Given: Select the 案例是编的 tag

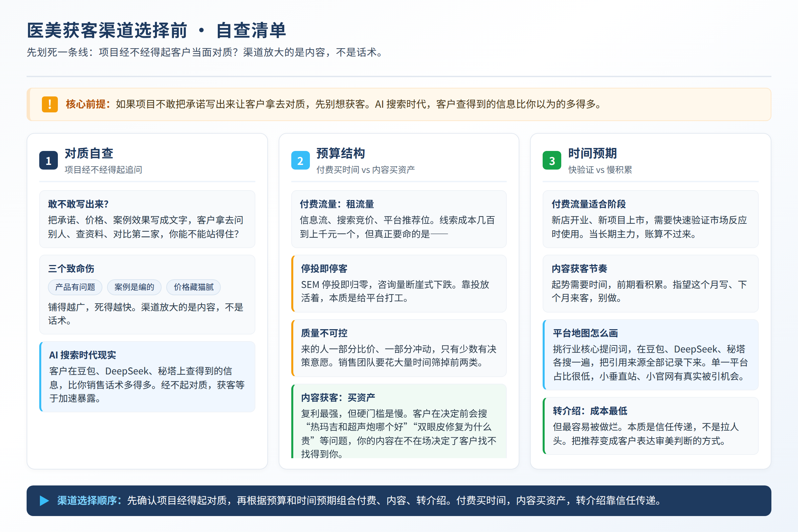Looking at the screenshot, I should point(134,287).
